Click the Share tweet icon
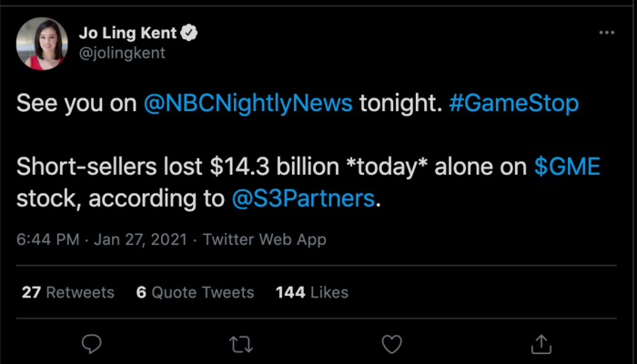 click(541, 344)
